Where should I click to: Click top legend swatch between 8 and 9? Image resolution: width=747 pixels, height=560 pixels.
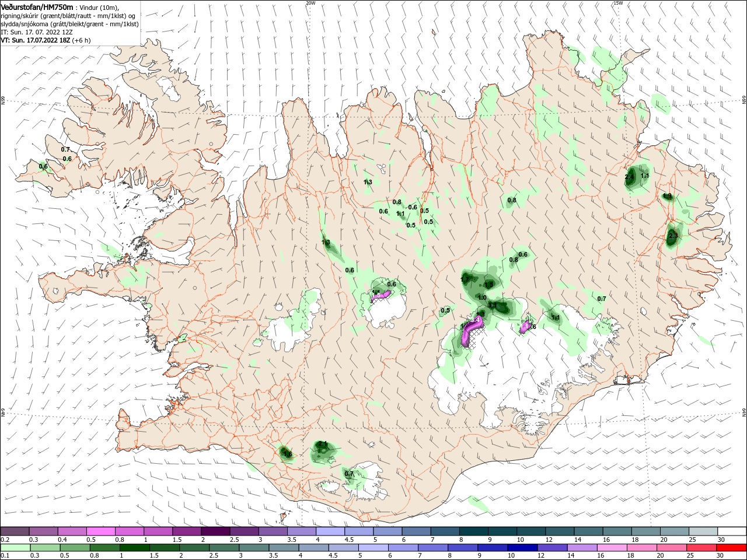click(x=474, y=531)
